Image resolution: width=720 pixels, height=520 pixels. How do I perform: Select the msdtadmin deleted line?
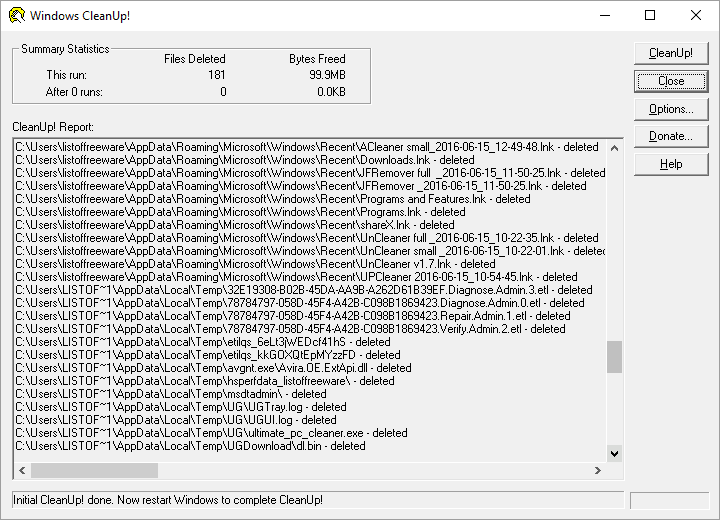tap(171, 394)
